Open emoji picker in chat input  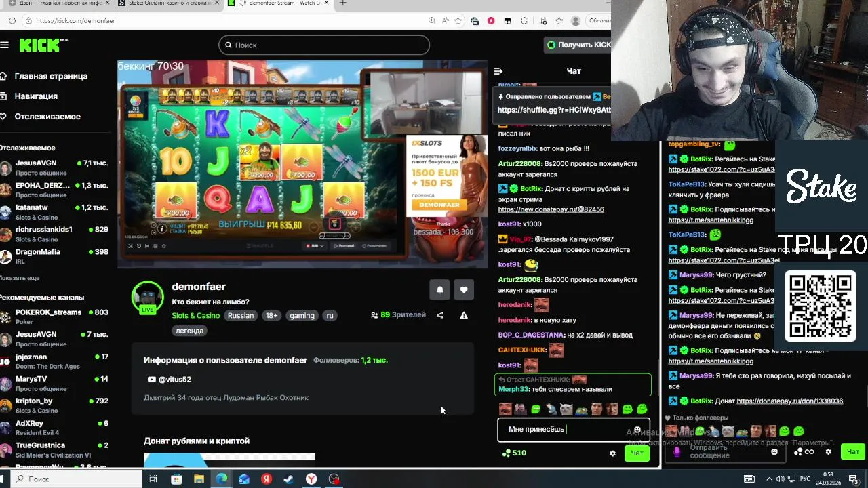pyautogui.click(x=637, y=430)
